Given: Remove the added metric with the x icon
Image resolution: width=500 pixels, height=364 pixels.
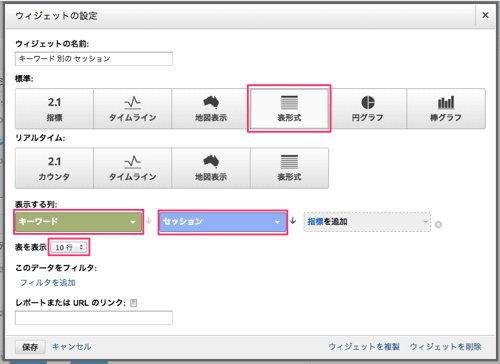Looking at the screenshot, I should point(438,225).
